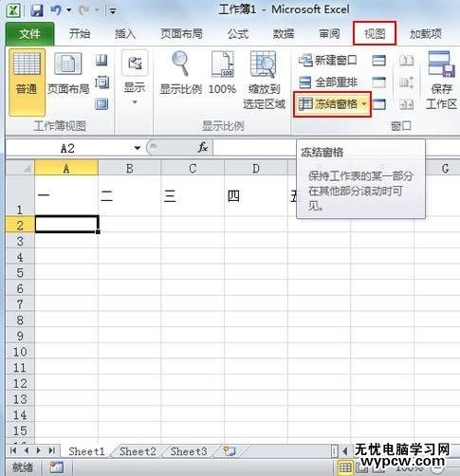This screenshot has width=460, height=476.
Task: Click the Hide window icon
Action: coord(378,82)
